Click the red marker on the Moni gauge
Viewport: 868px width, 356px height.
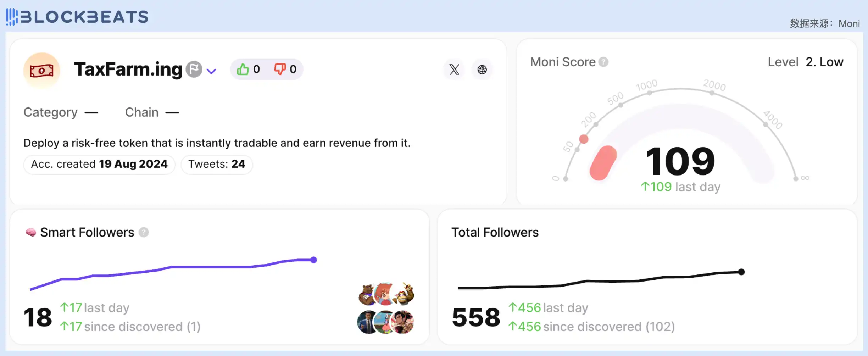click(584, 139)
